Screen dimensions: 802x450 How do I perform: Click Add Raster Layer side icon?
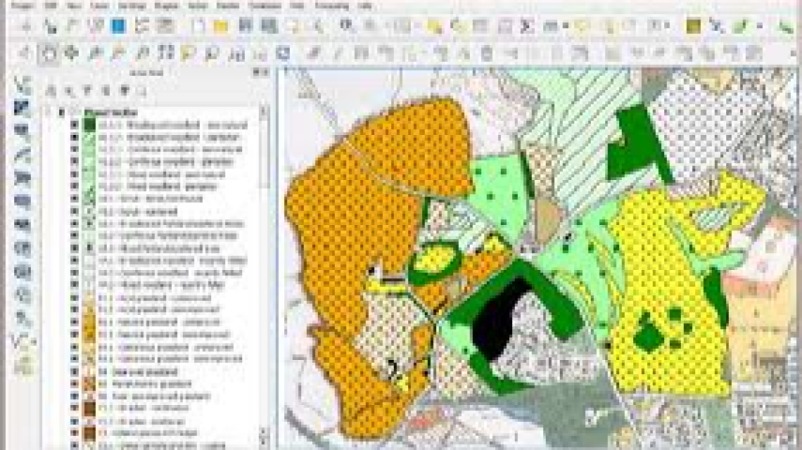click(x=21, y=107)
